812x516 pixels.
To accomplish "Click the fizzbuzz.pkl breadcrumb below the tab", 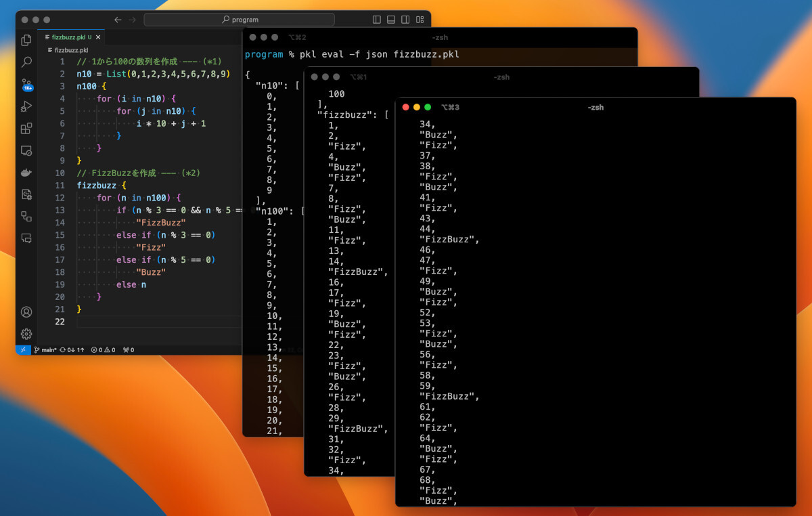I will pos(71,50).
